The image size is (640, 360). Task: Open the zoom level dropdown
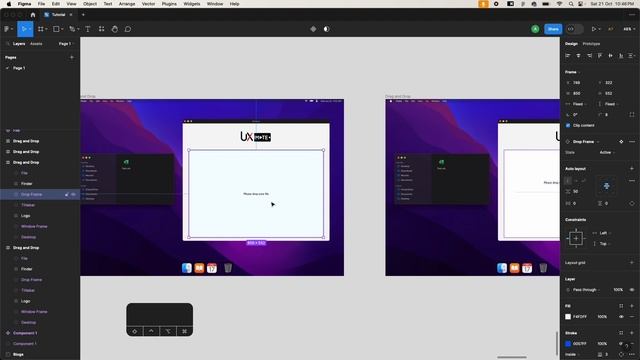click(628, 29)
